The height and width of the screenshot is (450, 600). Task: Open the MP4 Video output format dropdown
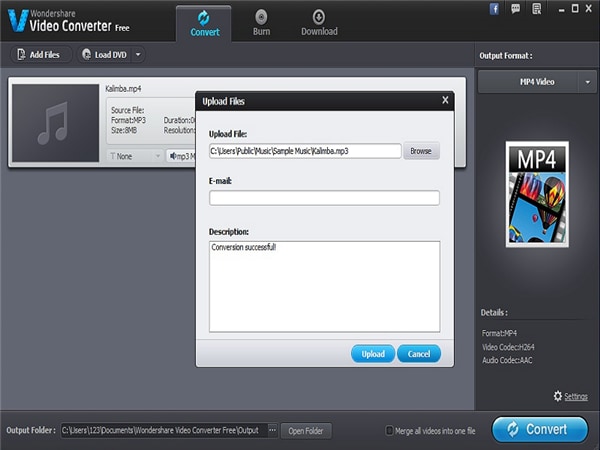[x=537, y=82]
